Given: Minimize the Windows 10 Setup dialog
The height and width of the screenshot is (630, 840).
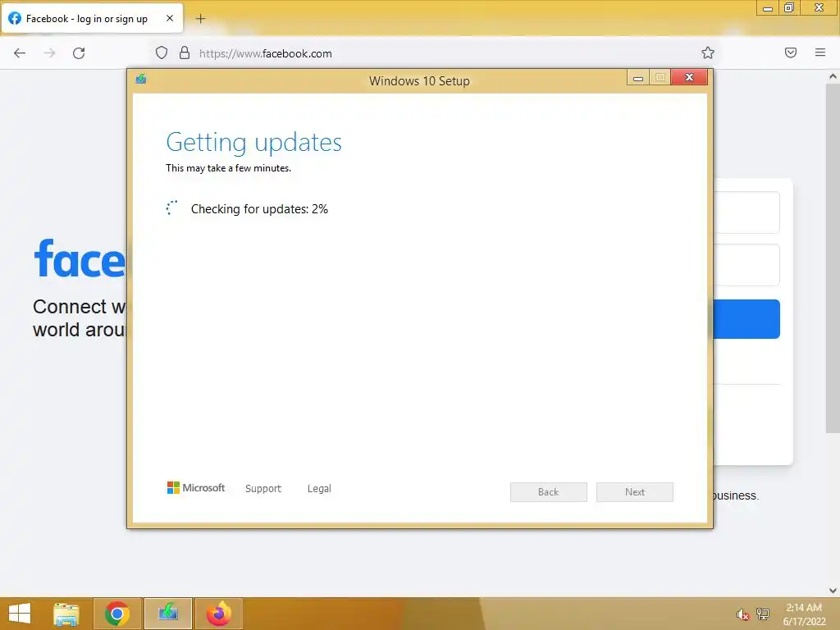Looking at the screenshot, I should [638, 78].
